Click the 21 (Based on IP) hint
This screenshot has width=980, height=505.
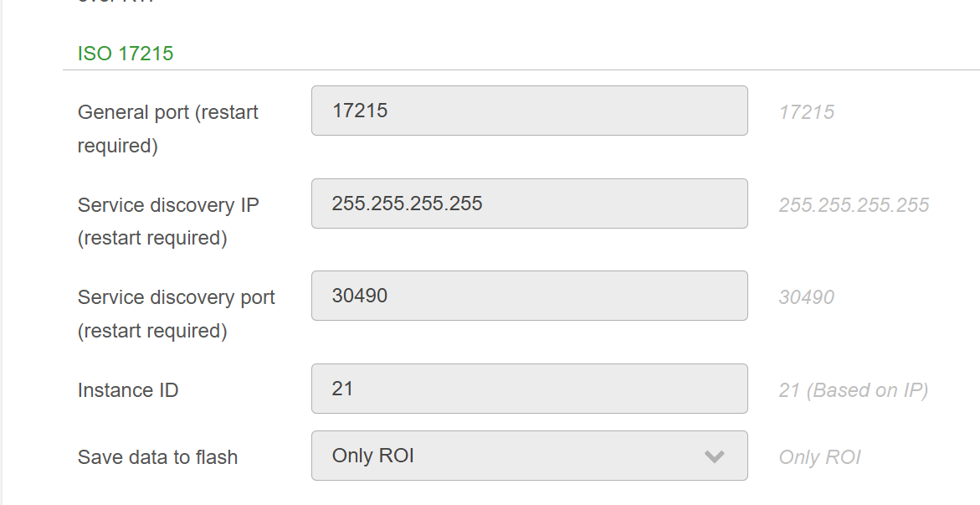tap(853, 390)
